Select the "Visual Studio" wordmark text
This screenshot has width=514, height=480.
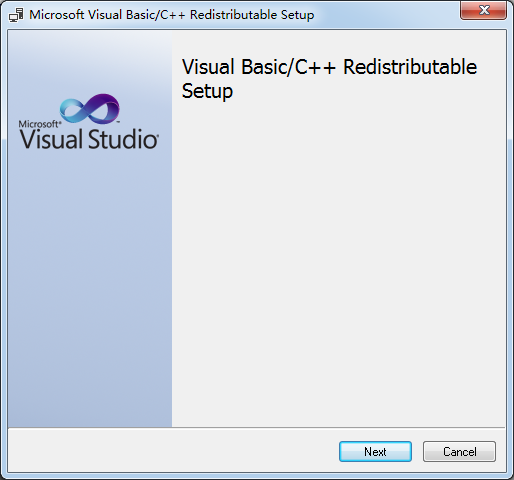89,139
